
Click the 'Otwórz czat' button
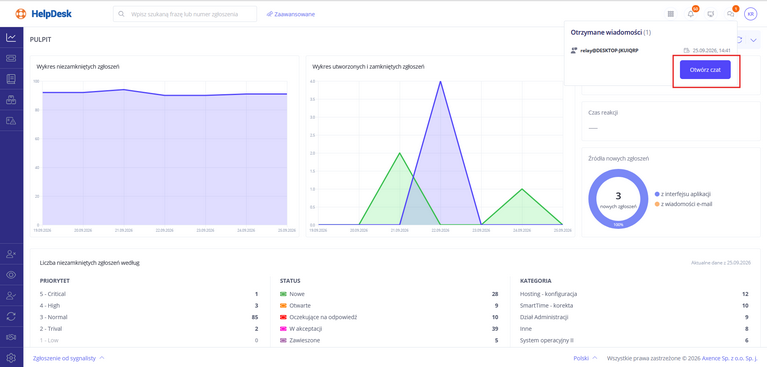705,69
